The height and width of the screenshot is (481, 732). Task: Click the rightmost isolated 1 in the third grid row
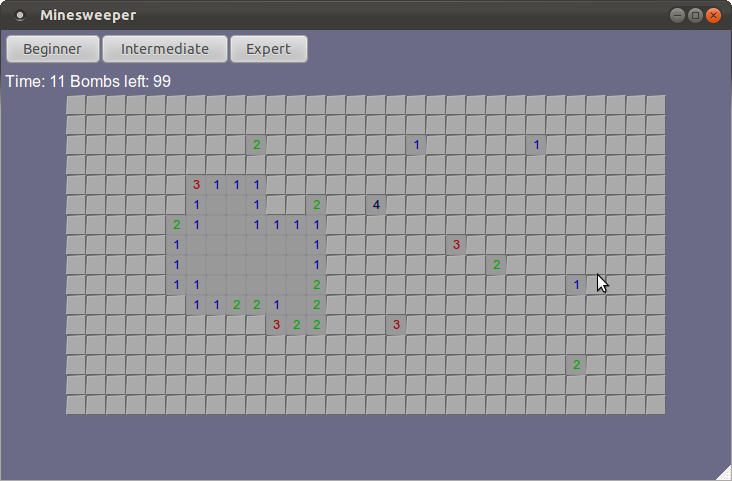(536, 145)
